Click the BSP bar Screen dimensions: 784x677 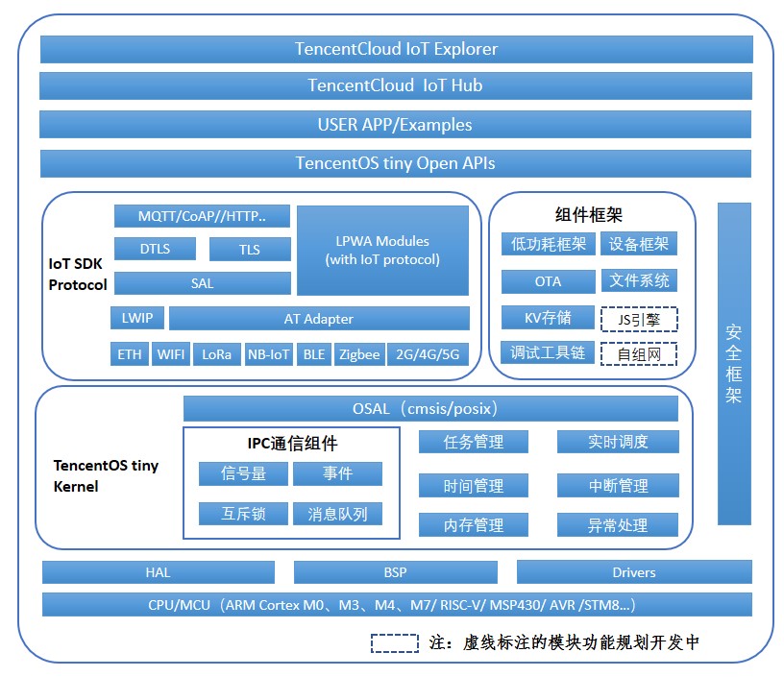[396, 572]
